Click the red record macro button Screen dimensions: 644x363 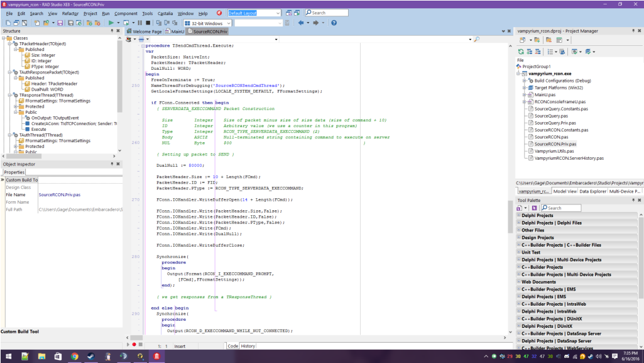pyautogui.click(x=134, y=345)
